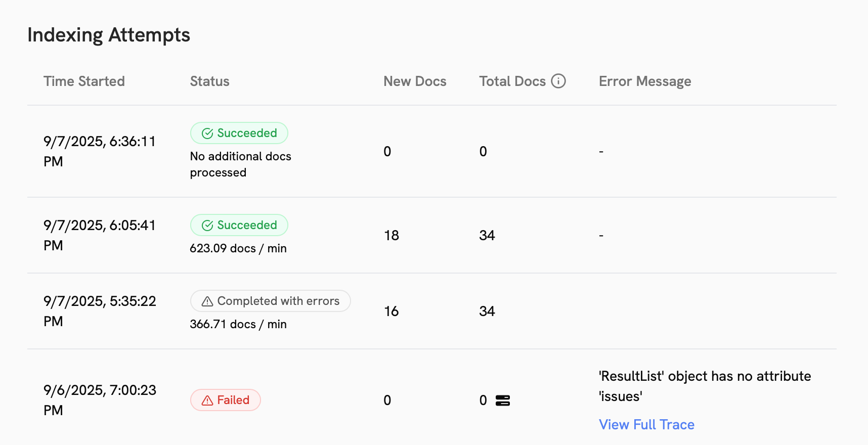Screen dimensions: 868x445
Task: Click the Error Message column header
Action: pyautogui.click(x=645, y=81)
